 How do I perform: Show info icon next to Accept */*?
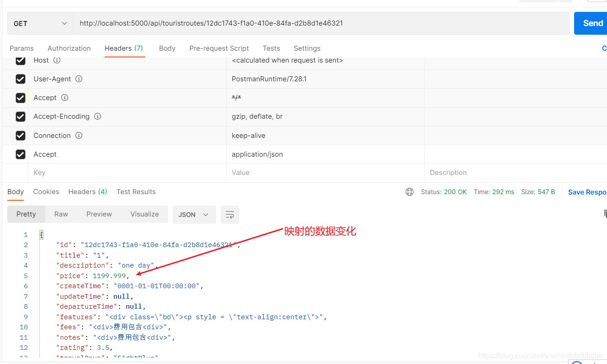(64, 98)
